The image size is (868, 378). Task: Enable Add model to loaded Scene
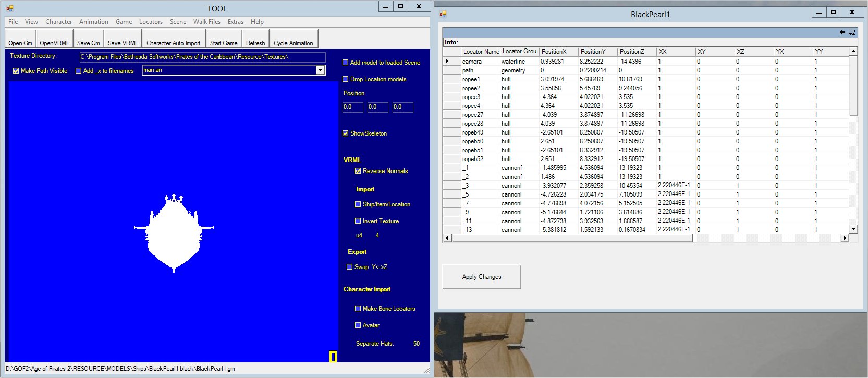pyautogui.click(x=345, y=63)
